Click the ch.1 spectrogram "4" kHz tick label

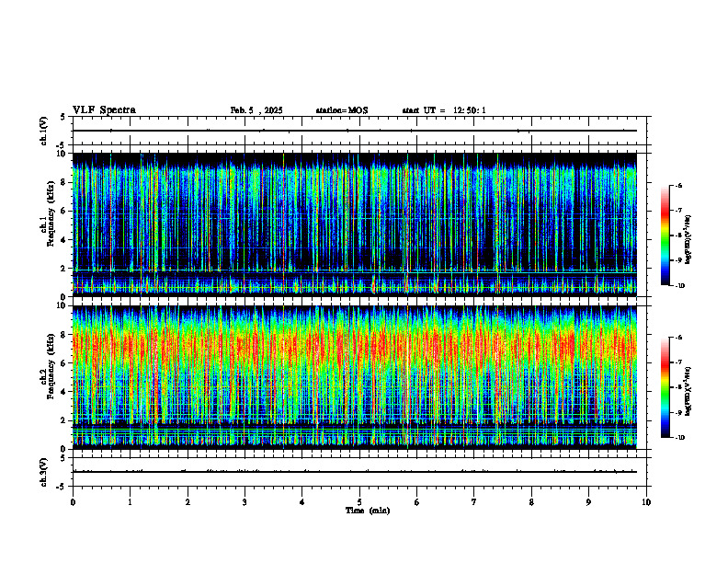64,240
